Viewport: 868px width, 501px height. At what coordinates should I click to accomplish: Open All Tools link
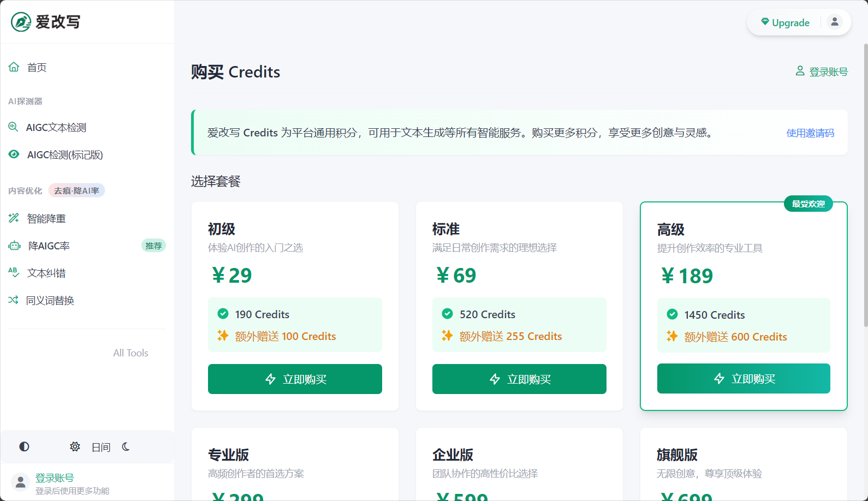point(130,353)
